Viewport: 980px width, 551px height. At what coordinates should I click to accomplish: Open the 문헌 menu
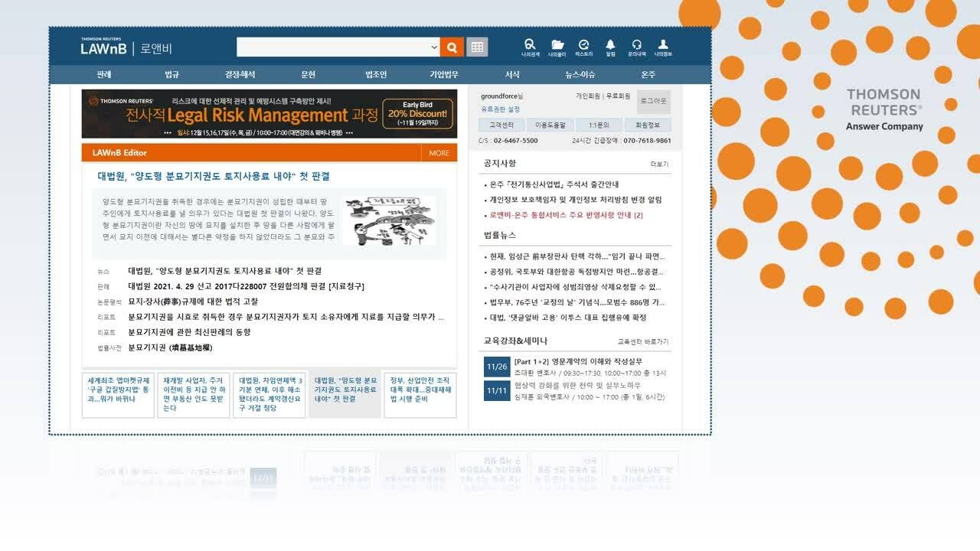[x=308, y=75]
